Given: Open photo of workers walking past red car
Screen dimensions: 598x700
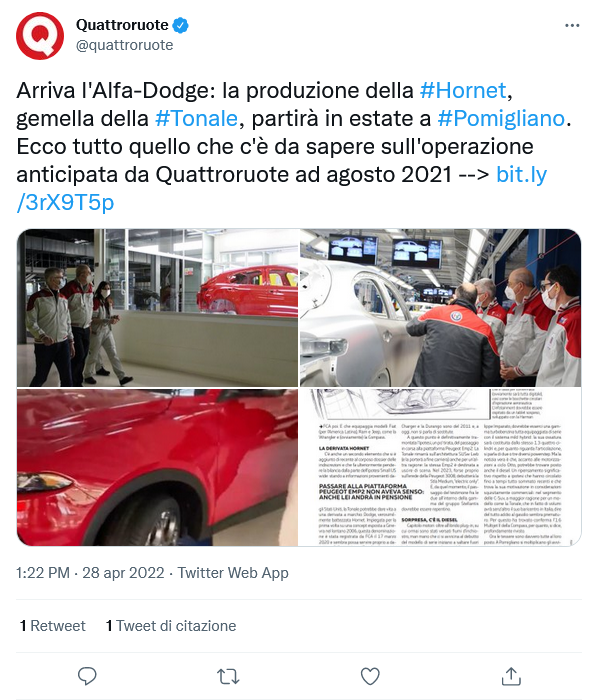Looking at the screenshot, I should (157, 308).
